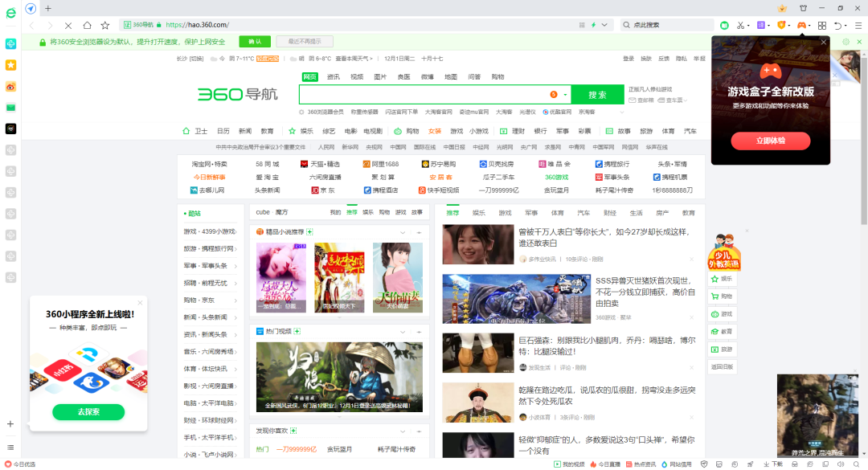Open the 娱乐 shortcut in right floating panel
Screen dimensions: 868x470
[x=722, y=279]
